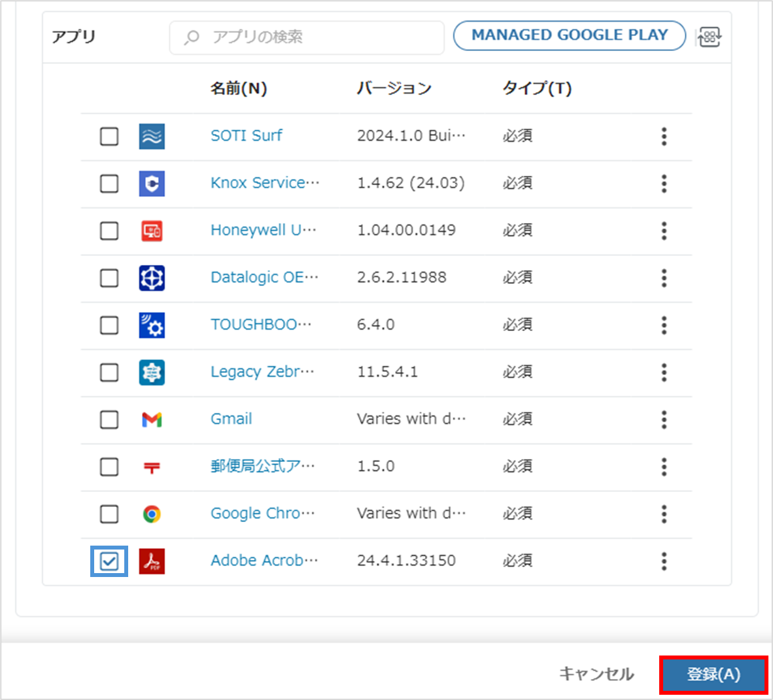773x700 pixels.
Task: Open the Adobe Acrob row kebab menu
Action: point(664,561)
